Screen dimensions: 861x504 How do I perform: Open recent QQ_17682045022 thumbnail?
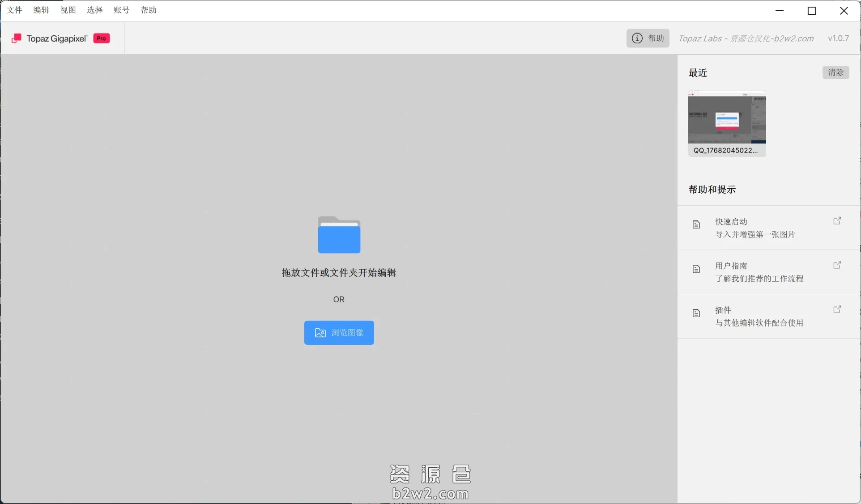point(727,118)
